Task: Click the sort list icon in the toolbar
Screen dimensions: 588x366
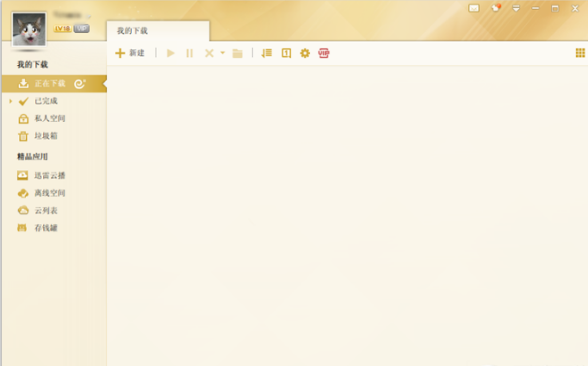Action: click(x=267, y=53)
